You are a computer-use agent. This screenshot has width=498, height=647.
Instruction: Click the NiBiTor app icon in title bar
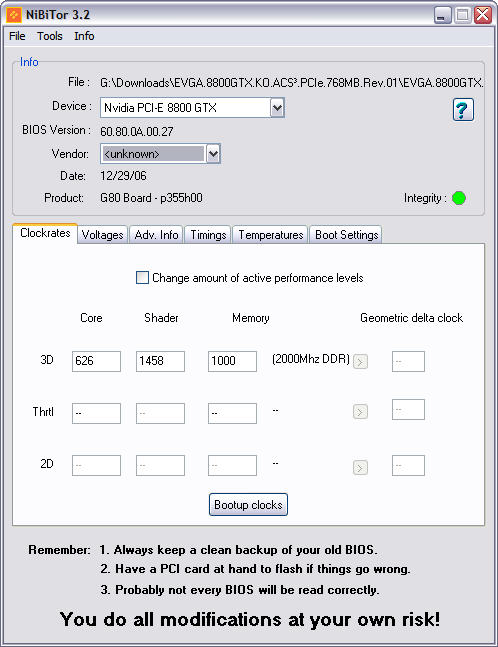coord(14,15)
